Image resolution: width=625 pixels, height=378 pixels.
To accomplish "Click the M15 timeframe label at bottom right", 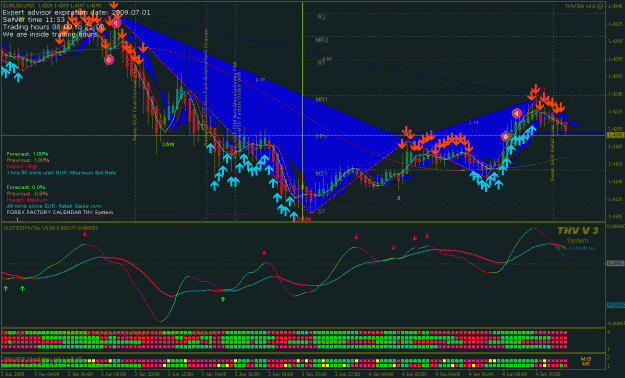I will pyautogui.click(x=586, y=359).
